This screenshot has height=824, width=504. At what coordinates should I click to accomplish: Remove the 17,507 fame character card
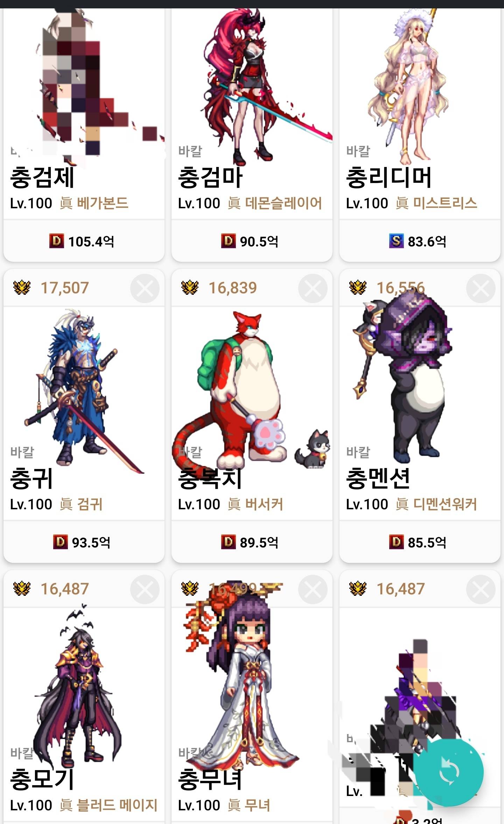click(145, 288)
